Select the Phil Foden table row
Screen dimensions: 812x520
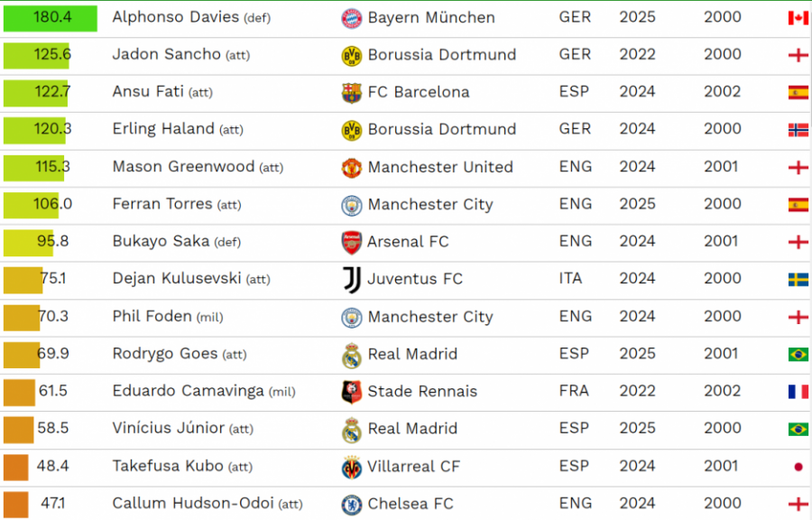[406, 317]
